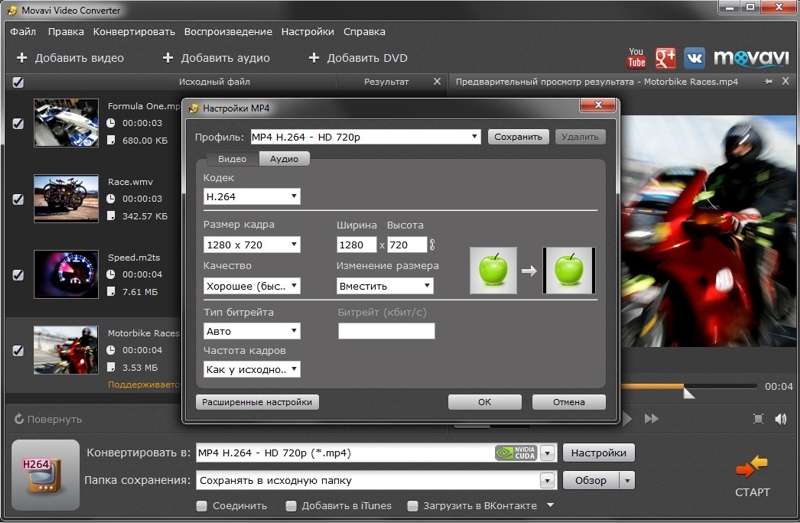
Task: Click the YouTube share icon
Action: (x=636, y=58)
